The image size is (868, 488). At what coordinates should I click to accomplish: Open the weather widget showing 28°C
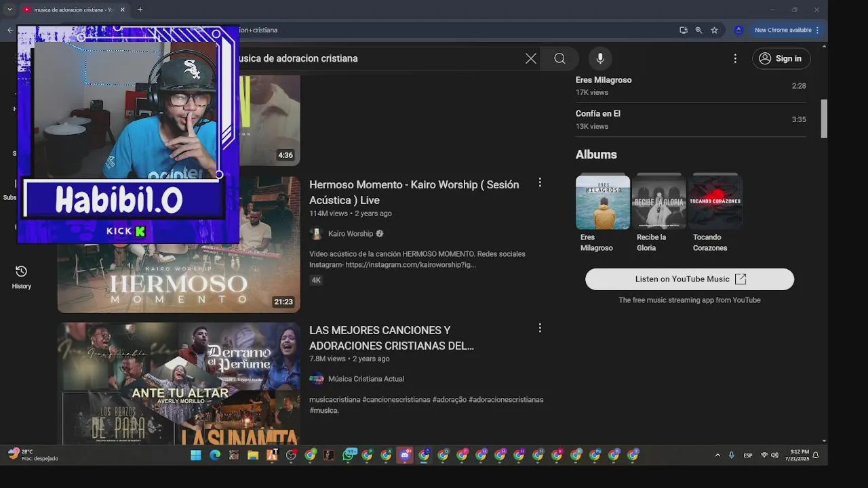[x=33, y=455]
